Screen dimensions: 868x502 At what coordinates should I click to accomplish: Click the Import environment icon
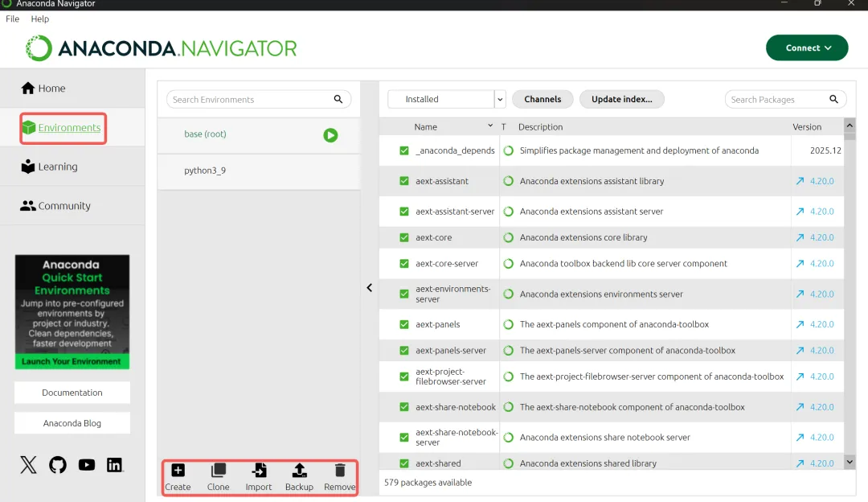259,471
